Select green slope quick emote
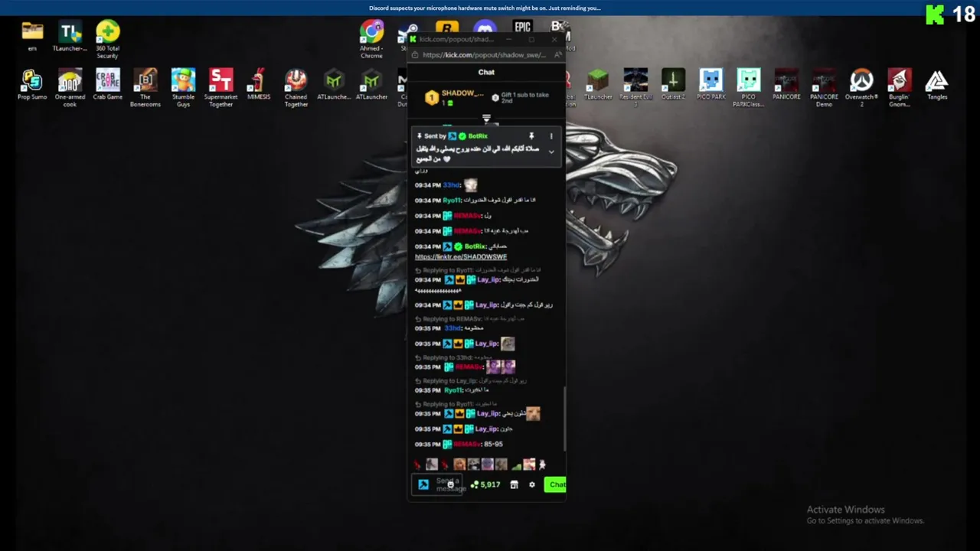 point(515,465)
